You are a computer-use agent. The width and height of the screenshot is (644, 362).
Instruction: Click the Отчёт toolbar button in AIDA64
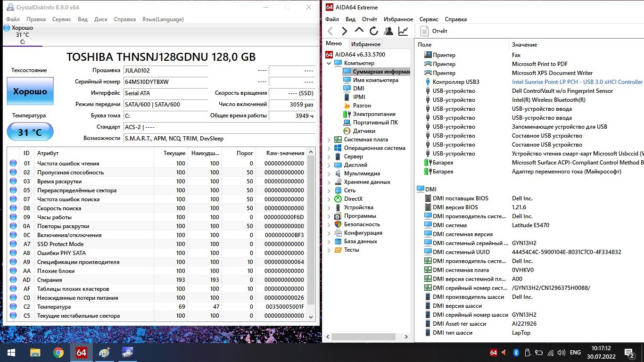[x=434, y=31]
